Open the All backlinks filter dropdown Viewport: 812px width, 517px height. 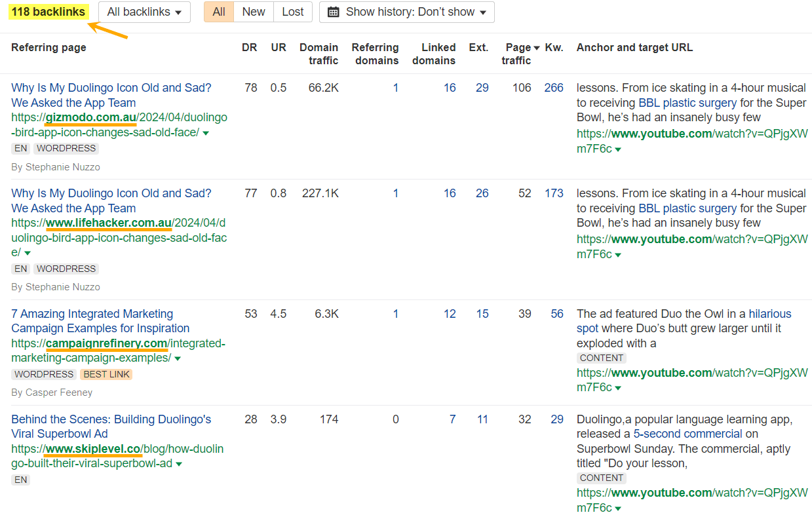144,12
